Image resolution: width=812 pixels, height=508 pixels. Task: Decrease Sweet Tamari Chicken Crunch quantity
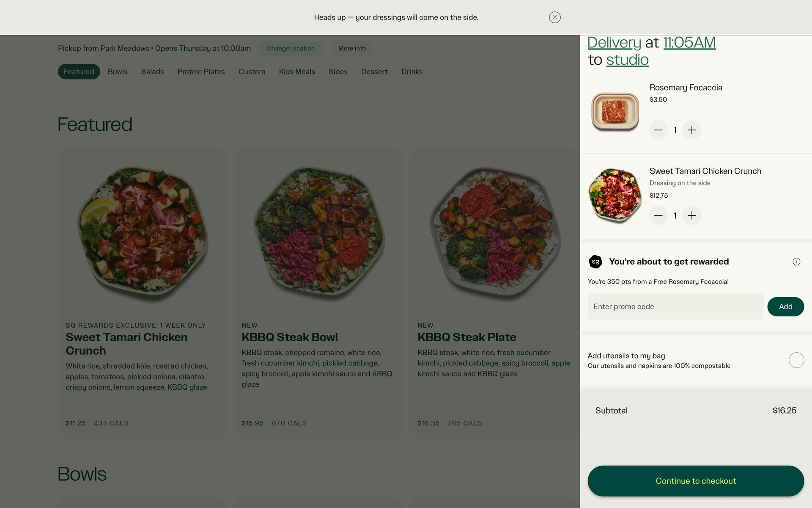pyautogui.click(x=658, y=215)
